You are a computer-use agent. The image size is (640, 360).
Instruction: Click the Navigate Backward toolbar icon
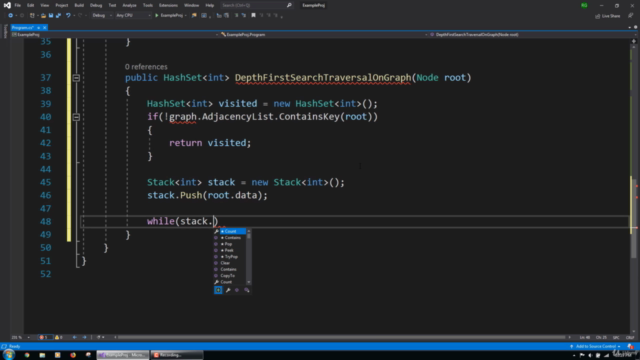click(11, 16)
